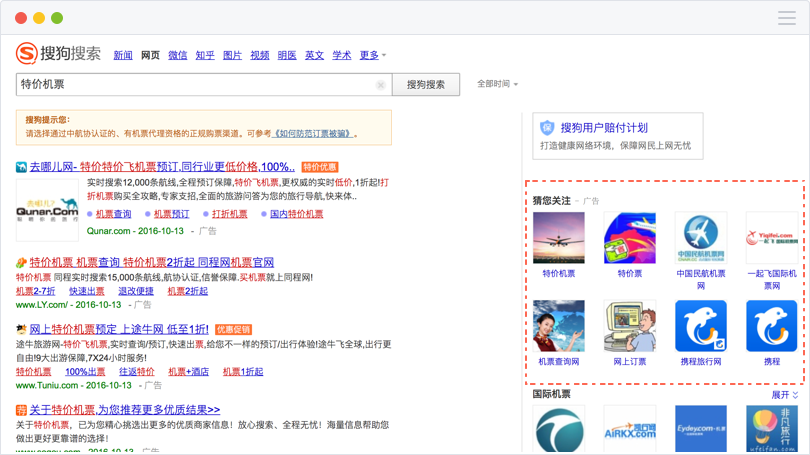The width and height of the screenshot is (810, 455).
Task: Click the 一起飞国际机票网 logo icon
Action: tap(771, 238)
